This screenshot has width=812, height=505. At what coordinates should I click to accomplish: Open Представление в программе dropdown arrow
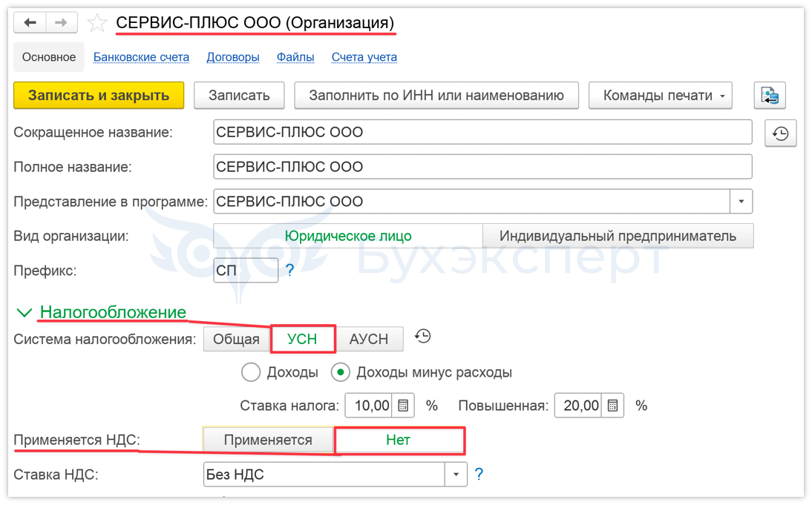pyautogui.click(x=741, y=201)
